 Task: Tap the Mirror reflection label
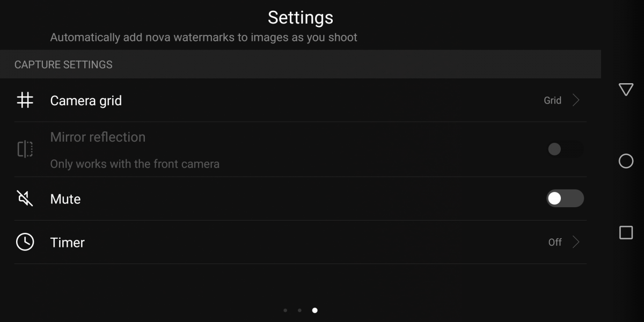[98, 137]
